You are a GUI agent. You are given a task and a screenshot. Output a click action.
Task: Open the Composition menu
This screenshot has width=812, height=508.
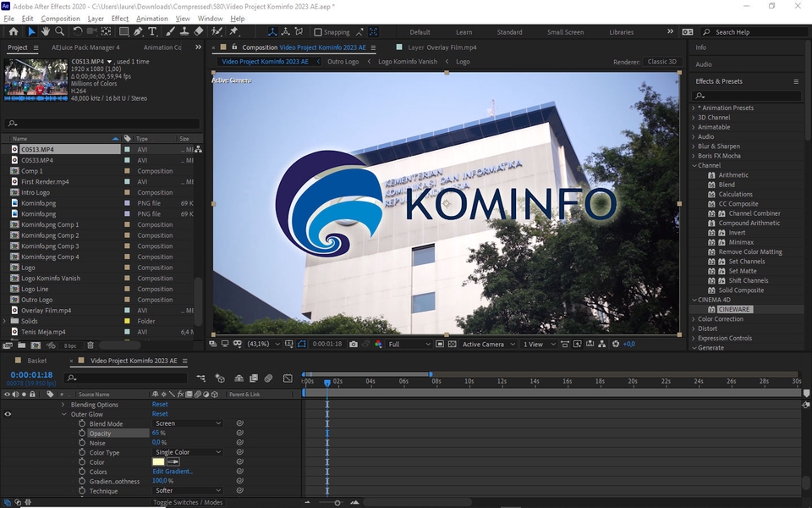pos(60,18)
